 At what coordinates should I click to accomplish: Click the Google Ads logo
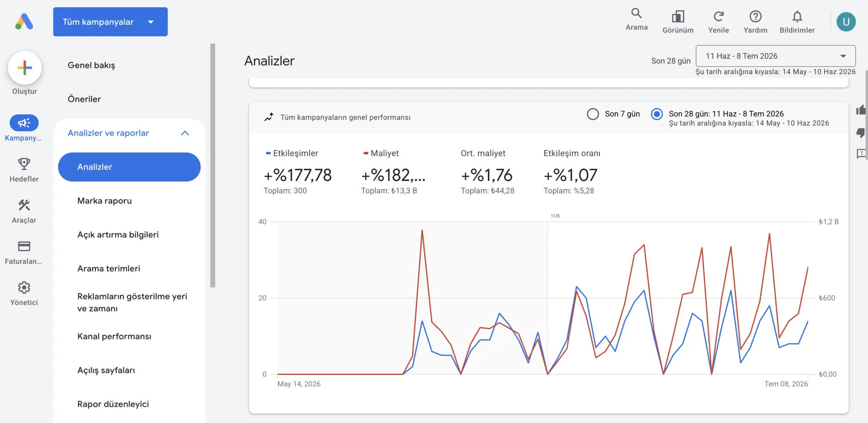(24, 22)
